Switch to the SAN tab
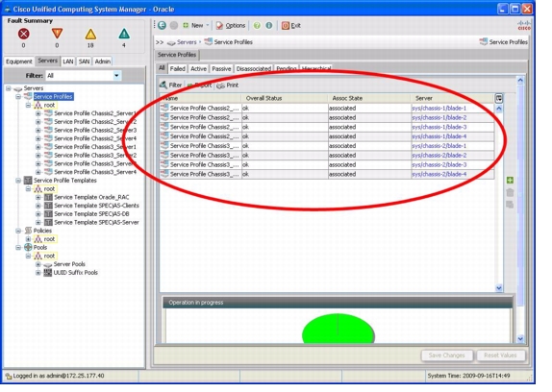The image size is (552, 392). pos(84,61)
